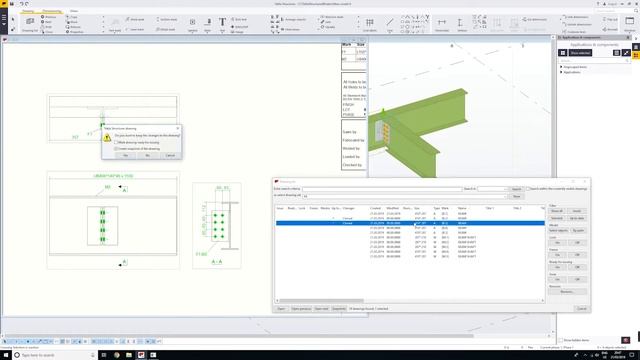Click Weld mark in the ribbon

tap(135, 19)
